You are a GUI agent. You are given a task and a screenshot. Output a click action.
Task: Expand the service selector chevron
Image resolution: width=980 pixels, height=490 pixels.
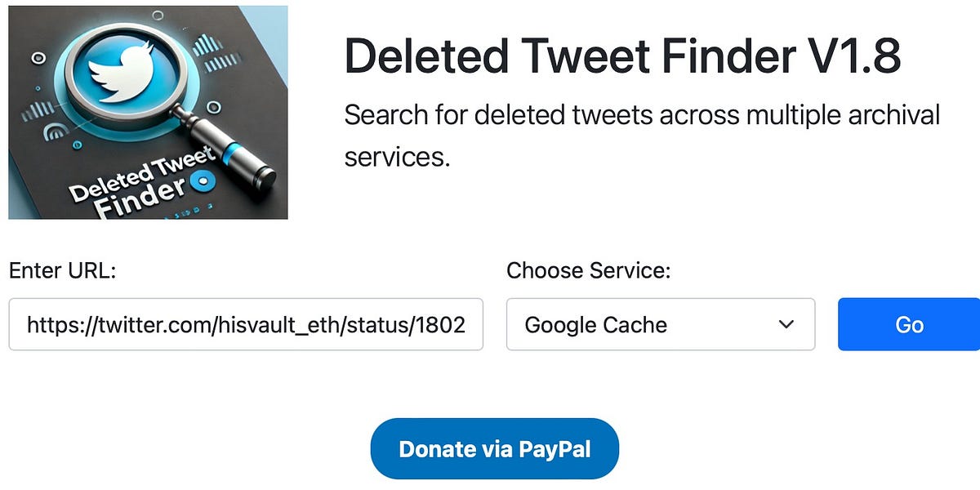(x=785, y=324)
